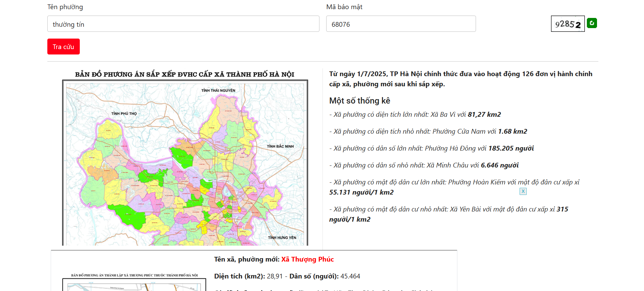Open the large Hà Nội administrative map
The height and width of the screenshot is (291, 644).
click(x=185, y=162)
